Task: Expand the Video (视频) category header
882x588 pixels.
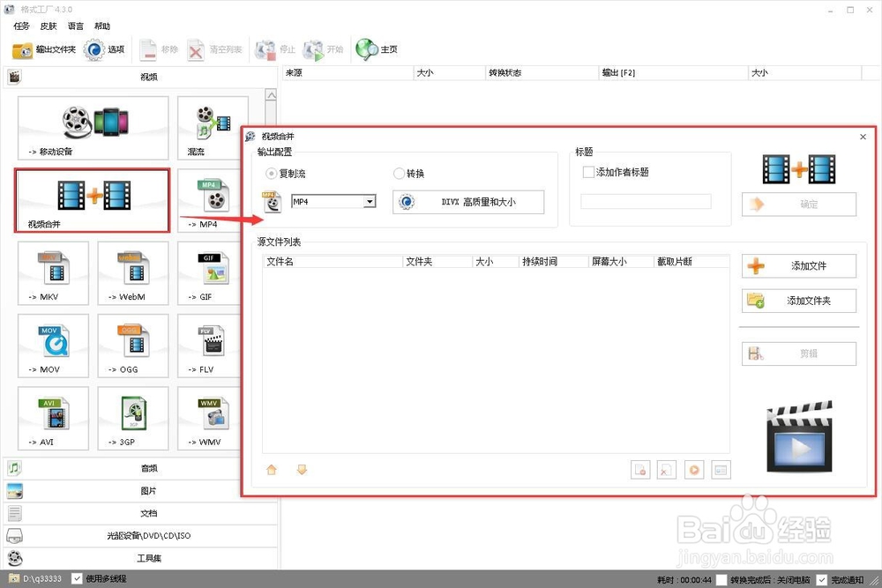Action: point(140,77)
